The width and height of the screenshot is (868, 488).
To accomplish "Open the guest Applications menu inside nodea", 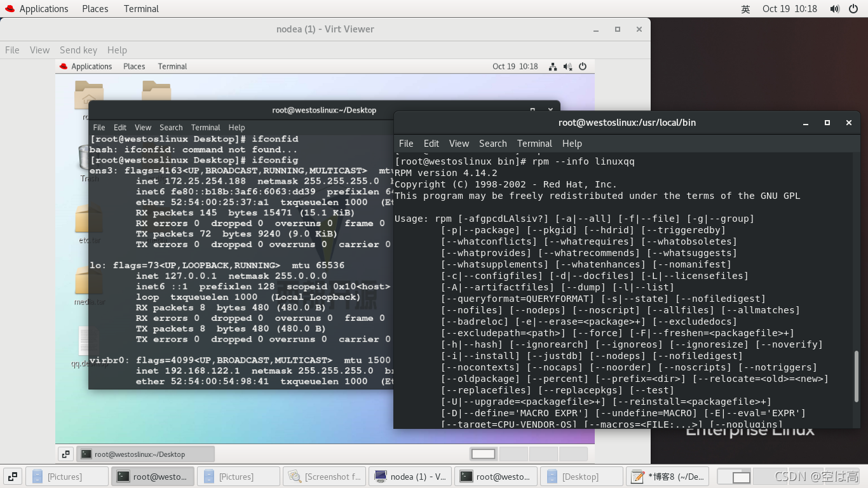I will tap(86, 66).
